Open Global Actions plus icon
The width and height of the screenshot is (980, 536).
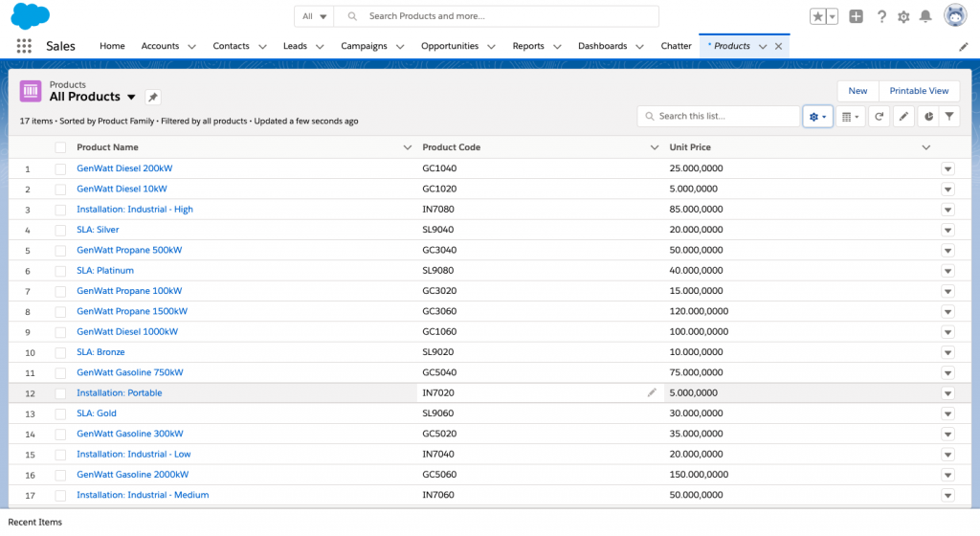(857, 17)
